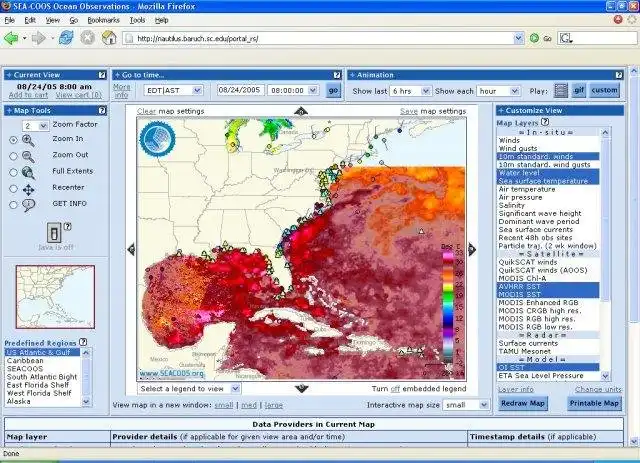Select the Zoom Out radio button
The width and height of the screenshot is (640, 463).
click(x=13, y=156)
